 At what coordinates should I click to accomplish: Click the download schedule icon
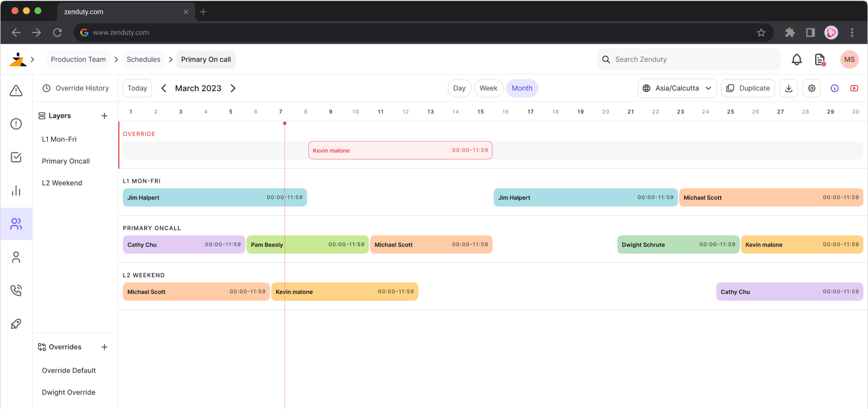tap(789, 88)
